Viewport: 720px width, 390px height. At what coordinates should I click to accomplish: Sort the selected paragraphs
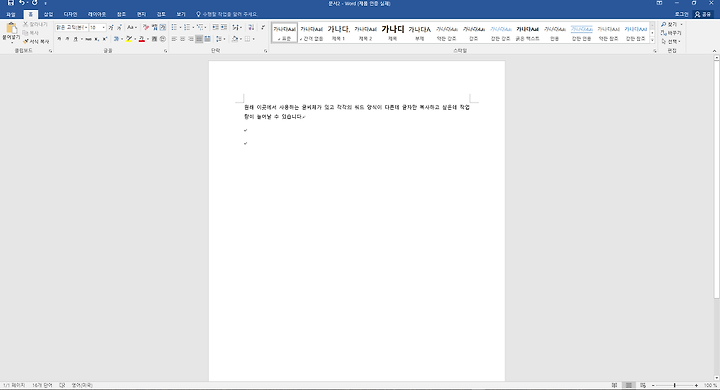coord(251,28)
